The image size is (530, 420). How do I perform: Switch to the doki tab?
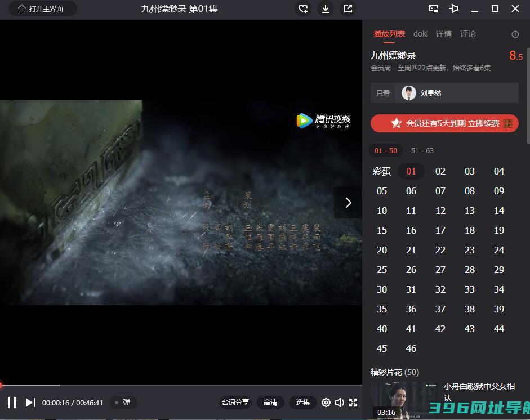(421, 34)
